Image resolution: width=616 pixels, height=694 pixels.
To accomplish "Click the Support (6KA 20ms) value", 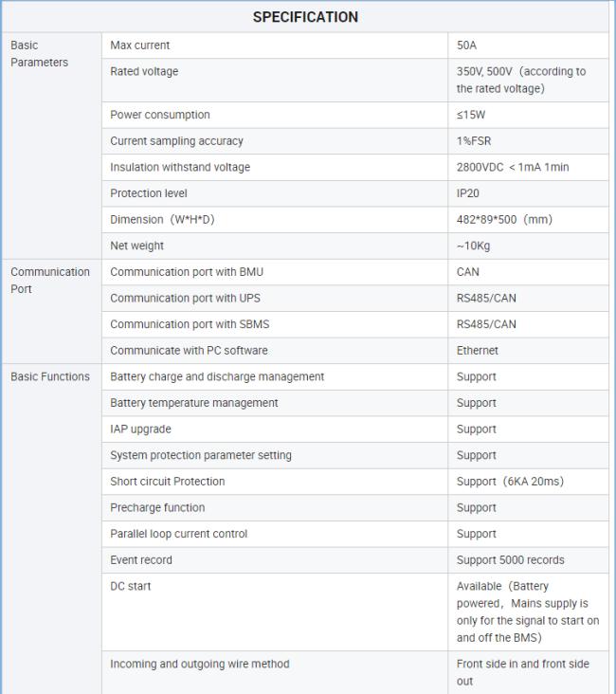I will (510, 482).
